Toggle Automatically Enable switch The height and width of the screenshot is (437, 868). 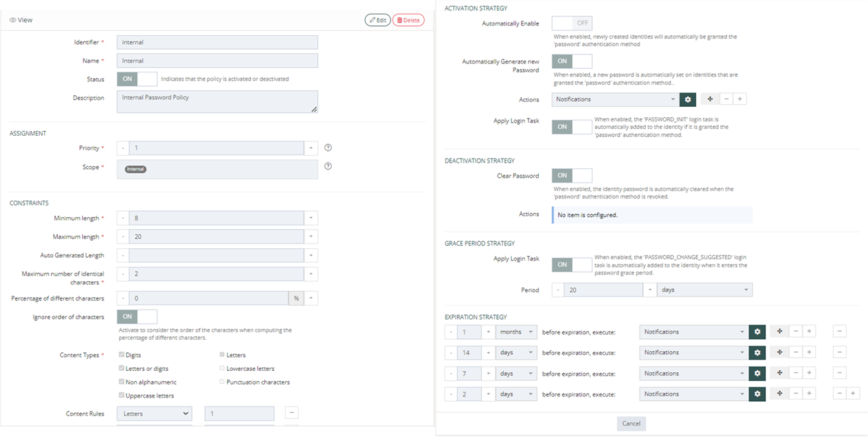click(x=571, y=23)
